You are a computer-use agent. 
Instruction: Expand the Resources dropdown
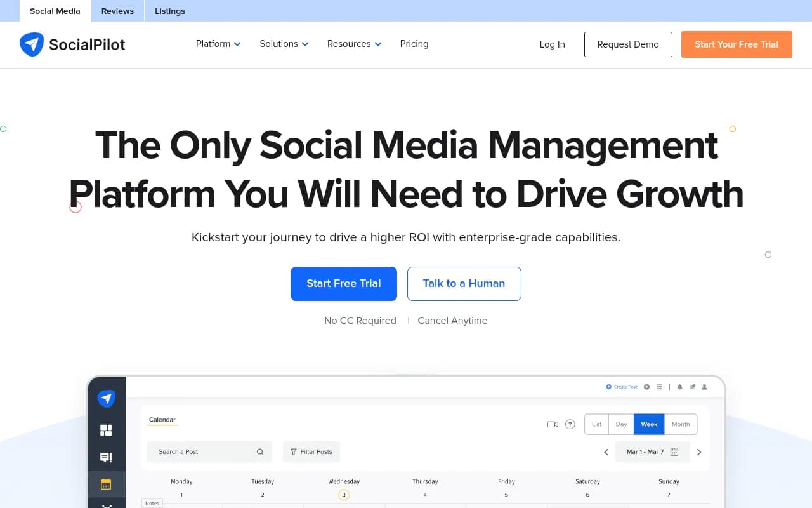(x=354, y=44)
